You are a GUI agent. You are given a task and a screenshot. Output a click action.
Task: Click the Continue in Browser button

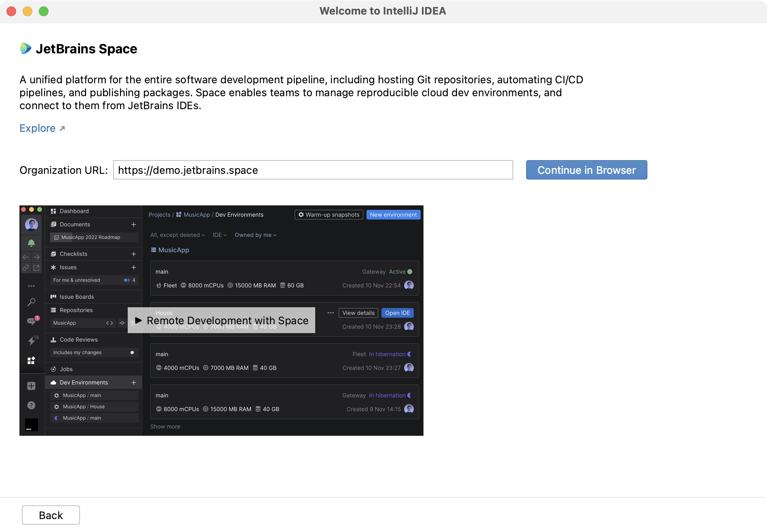click(586, 170)
